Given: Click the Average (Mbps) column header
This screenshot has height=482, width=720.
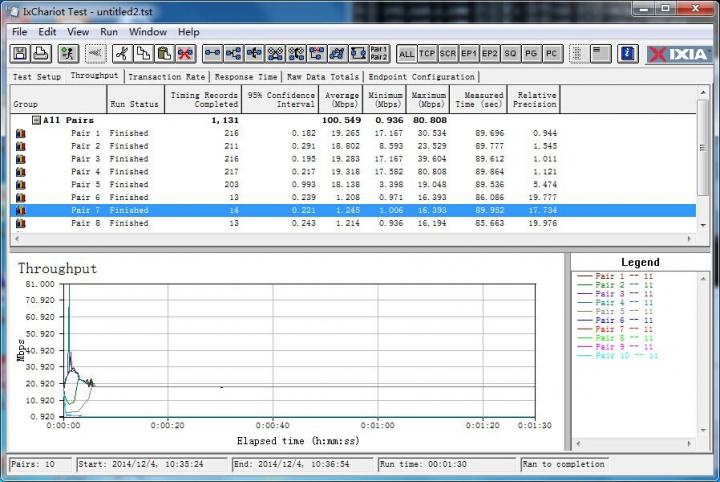Looking at the screenshot, I should (x=341, y=99).
